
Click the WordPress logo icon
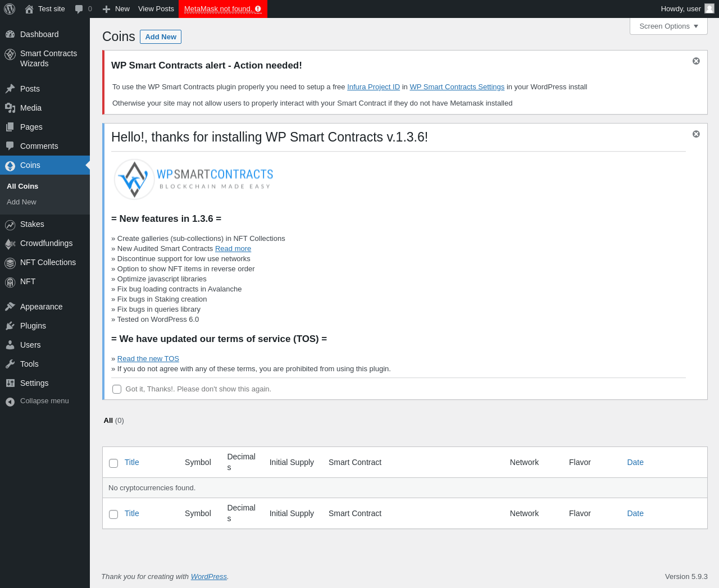pos(10,9)
